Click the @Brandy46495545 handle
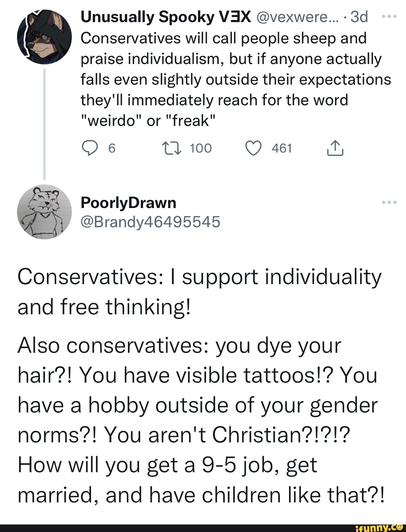The width and height of the screenshot is (406, 532). [150, 222]
